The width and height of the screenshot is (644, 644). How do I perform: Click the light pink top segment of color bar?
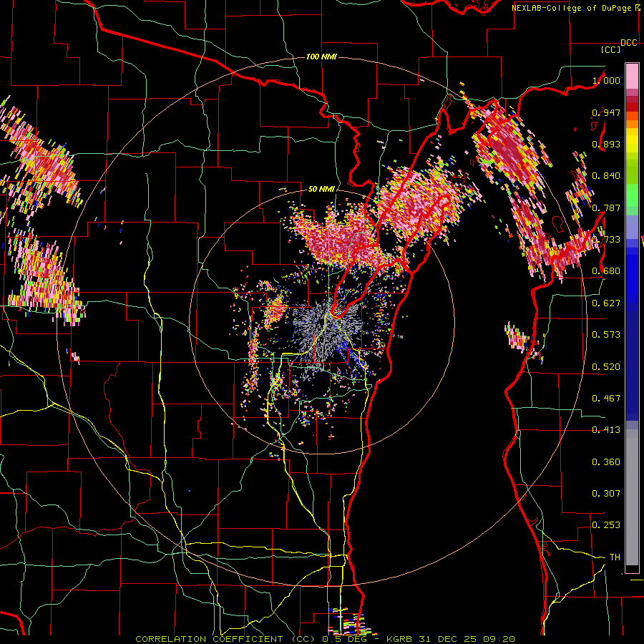tap(632, 76)
